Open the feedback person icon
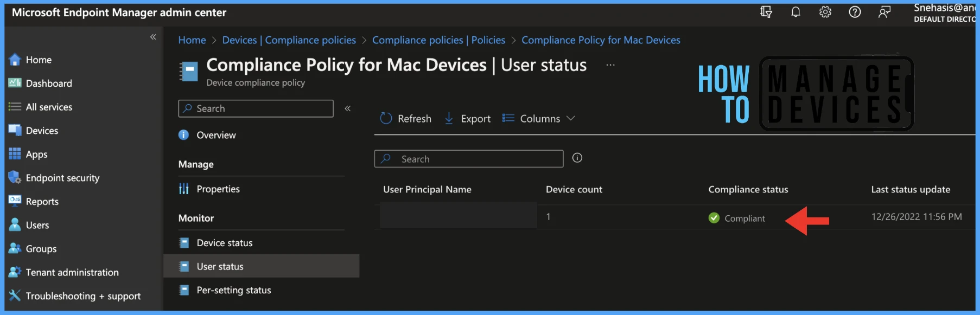 click(x=884, y=12)
